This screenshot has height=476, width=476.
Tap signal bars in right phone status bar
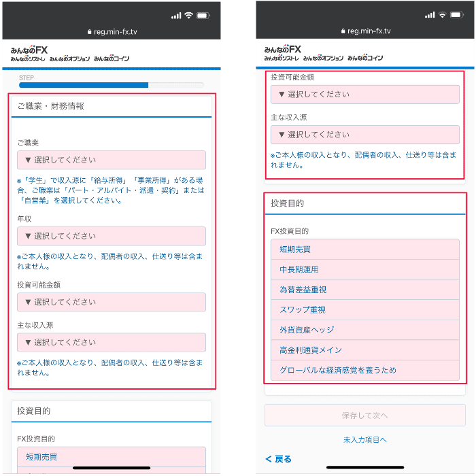[x=430, y=15]
